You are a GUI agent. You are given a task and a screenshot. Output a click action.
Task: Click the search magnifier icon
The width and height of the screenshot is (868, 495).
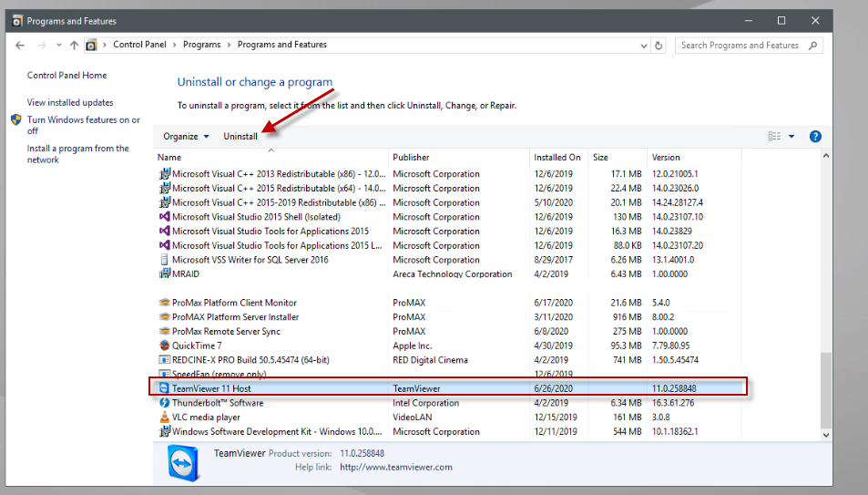click(812, 45)
